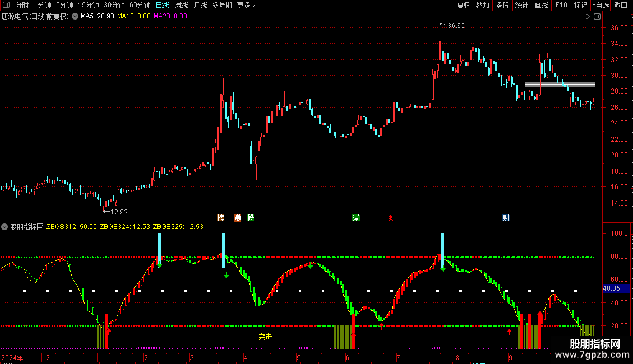Click the 股朋指标网 indicator name
The height and width of the screenshot is (364, 633).
pos(27,227)
